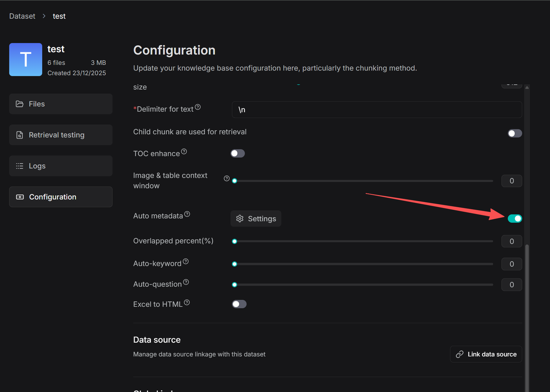Turn on the TOC enhance switch
The height and width of the screenshot is (392, 550).
coord(238,153)
